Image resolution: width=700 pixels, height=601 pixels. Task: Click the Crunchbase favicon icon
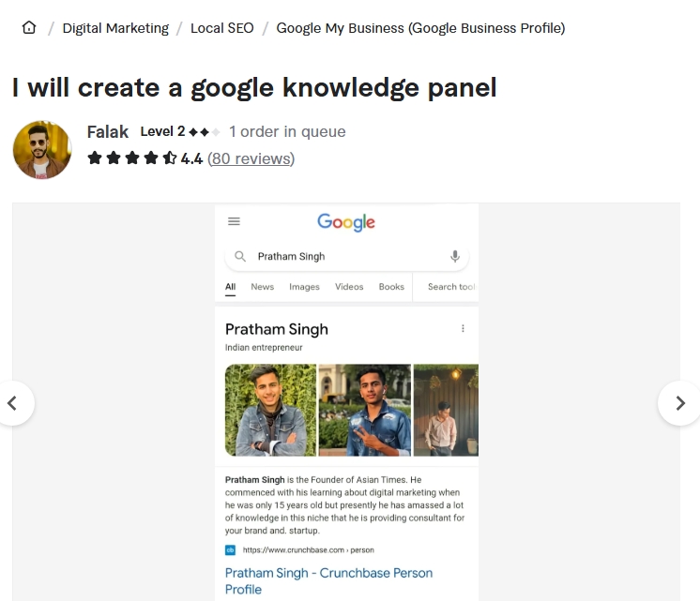click(x=230, y=550)
